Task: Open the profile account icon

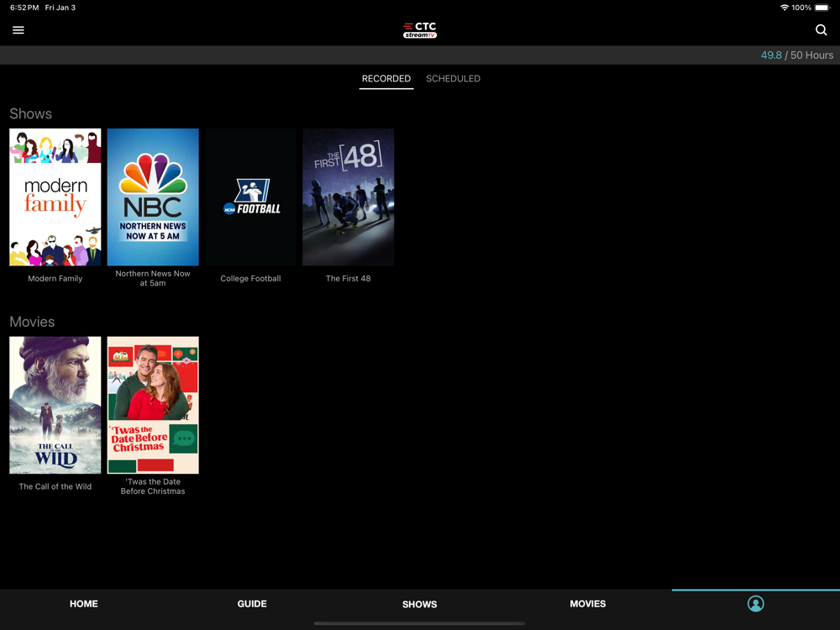Action: (x=755, y=604)
